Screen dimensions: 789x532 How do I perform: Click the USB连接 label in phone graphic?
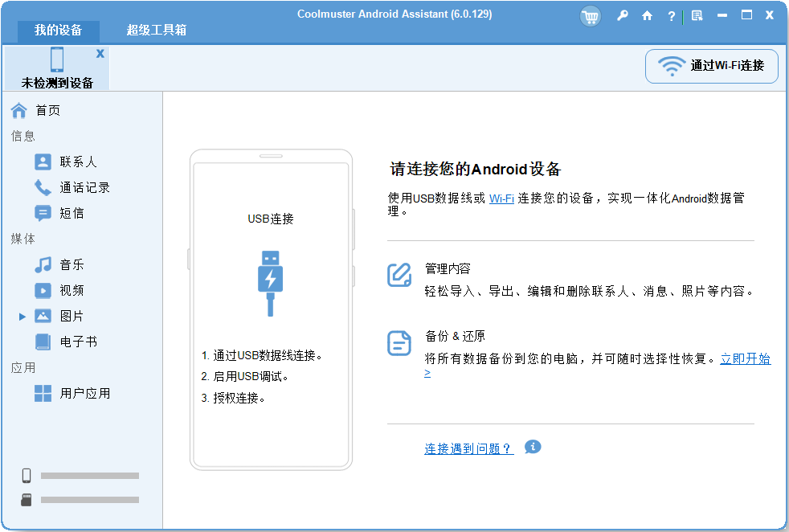(271, 219)
